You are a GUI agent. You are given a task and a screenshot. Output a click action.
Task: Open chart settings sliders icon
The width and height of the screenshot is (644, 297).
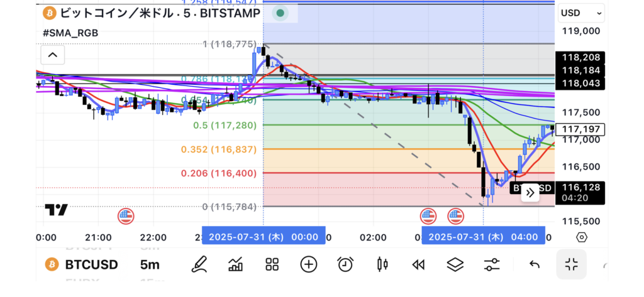tap(492, 264)
